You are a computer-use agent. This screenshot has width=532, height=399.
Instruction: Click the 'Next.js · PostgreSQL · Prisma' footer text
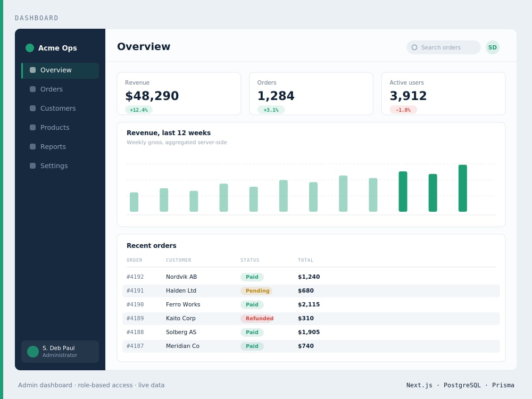pyautogui.click(x=460, y=385)
